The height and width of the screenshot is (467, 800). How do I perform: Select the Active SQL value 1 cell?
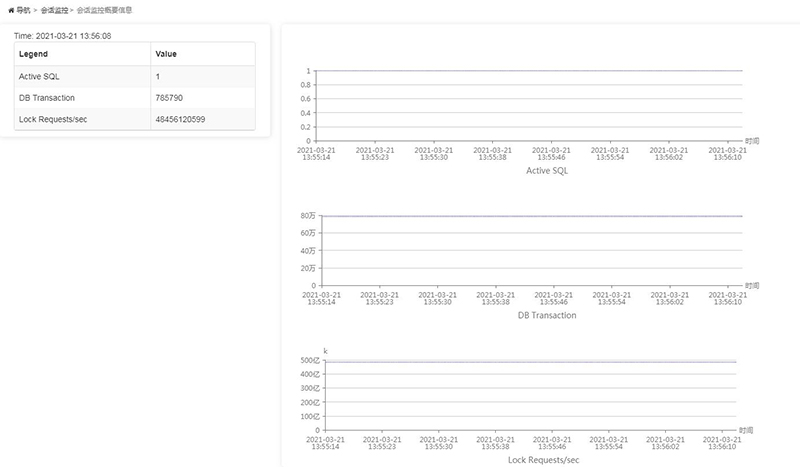(158, 77)
